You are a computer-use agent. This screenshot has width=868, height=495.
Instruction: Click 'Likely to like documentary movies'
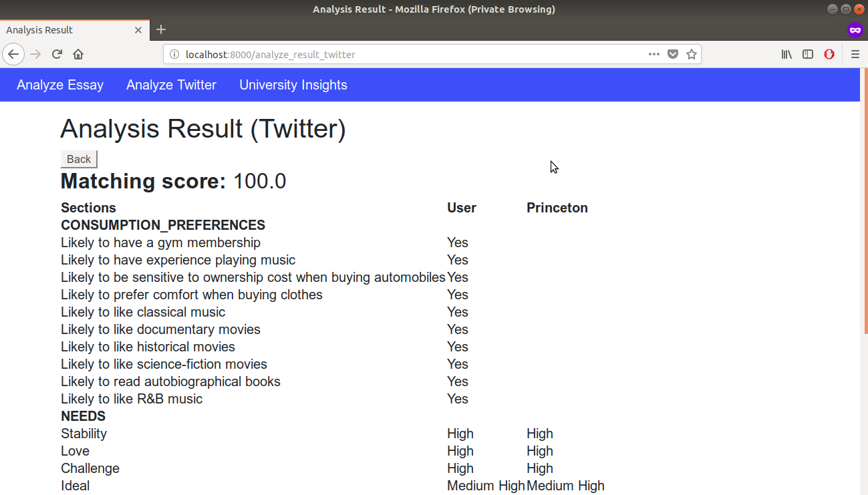pyautogui.click(x=160, y=329)
